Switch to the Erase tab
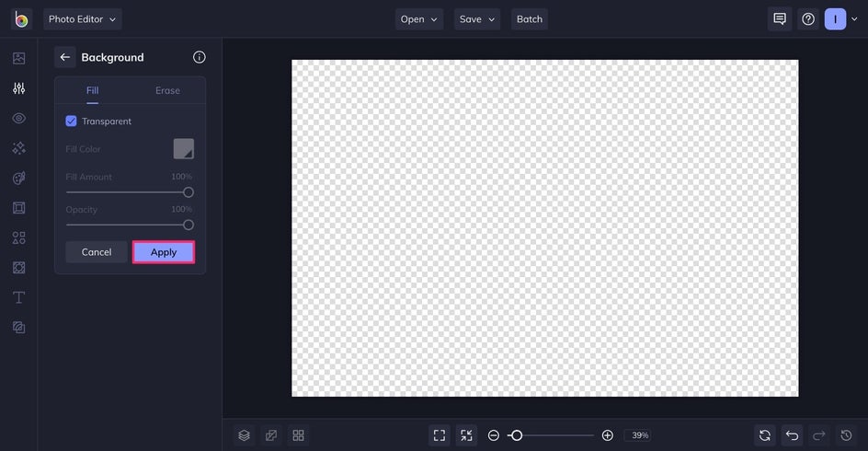The image size is (868, 451). [167, 90]
